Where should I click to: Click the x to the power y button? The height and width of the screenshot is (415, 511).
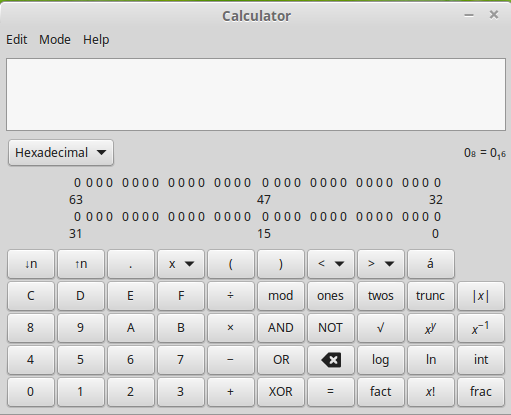[x=431, y=328]
